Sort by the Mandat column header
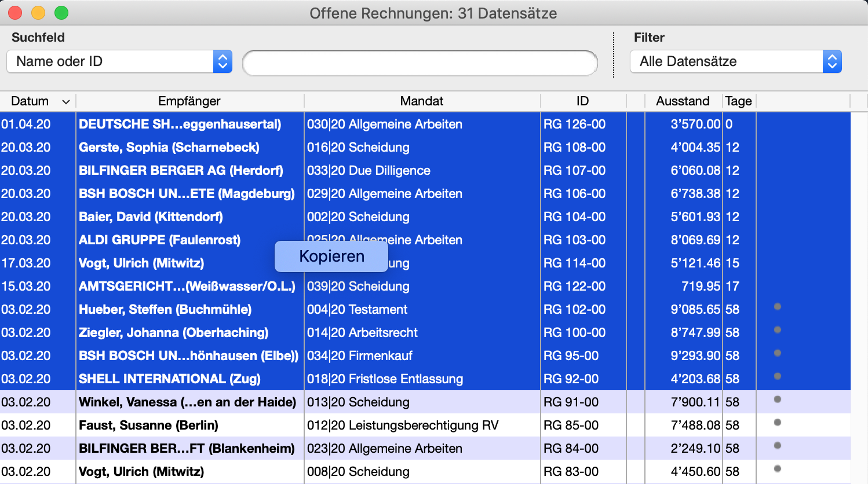The image size is (868, 484). click(x=422, y=101)
